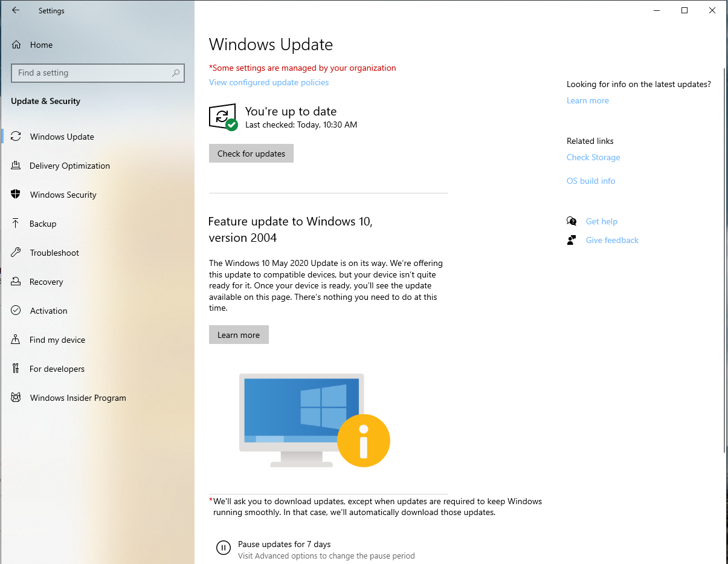Click the Feature update to Windows 10 heading
Screen dimensions: 728x564
[291, 230]
